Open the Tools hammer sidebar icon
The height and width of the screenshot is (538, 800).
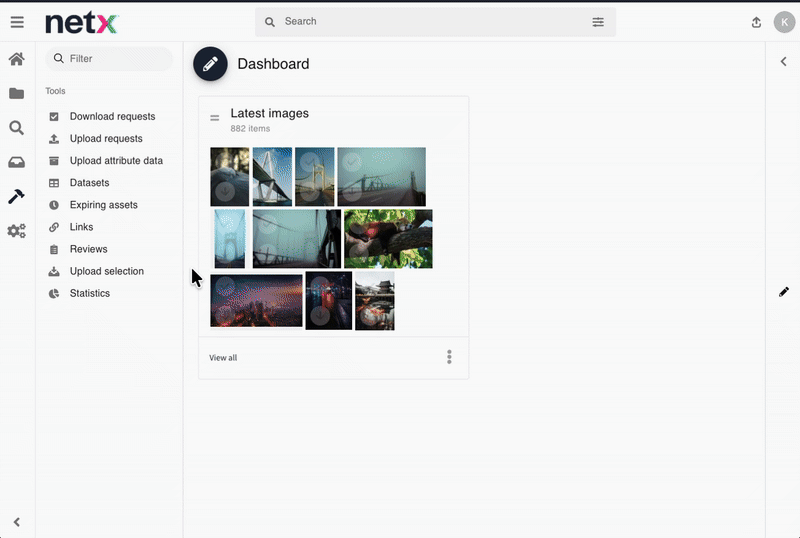tap(16, 196)
